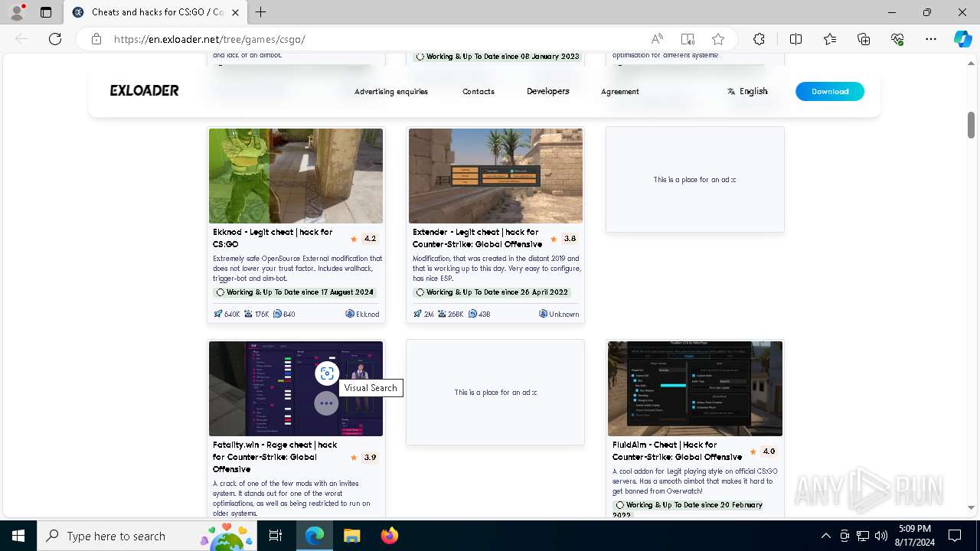Image resolution: width=980 pixels, height=551 pixels.
Task: Open Fatality.win - Rage cheat title link
Action: [x=275, y=457]
